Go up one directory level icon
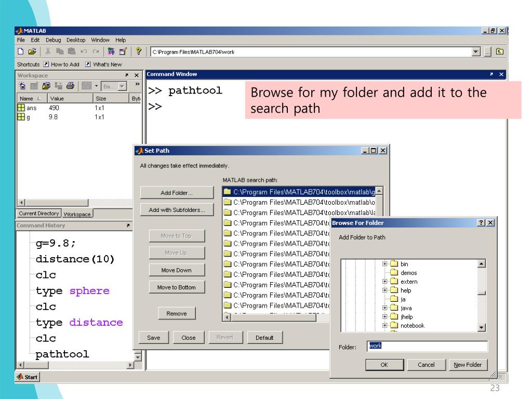 pos(500,51)
